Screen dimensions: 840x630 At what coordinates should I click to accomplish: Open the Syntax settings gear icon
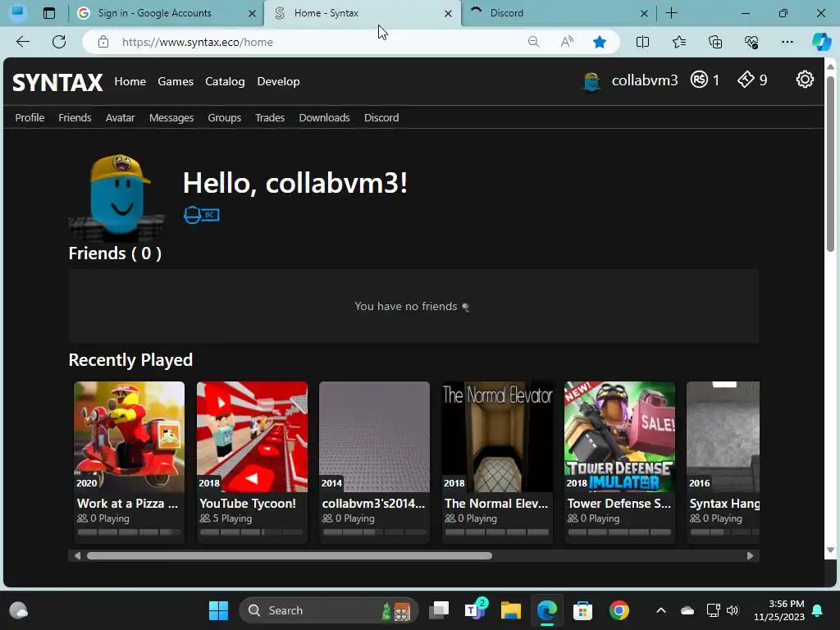pos(804,80)
